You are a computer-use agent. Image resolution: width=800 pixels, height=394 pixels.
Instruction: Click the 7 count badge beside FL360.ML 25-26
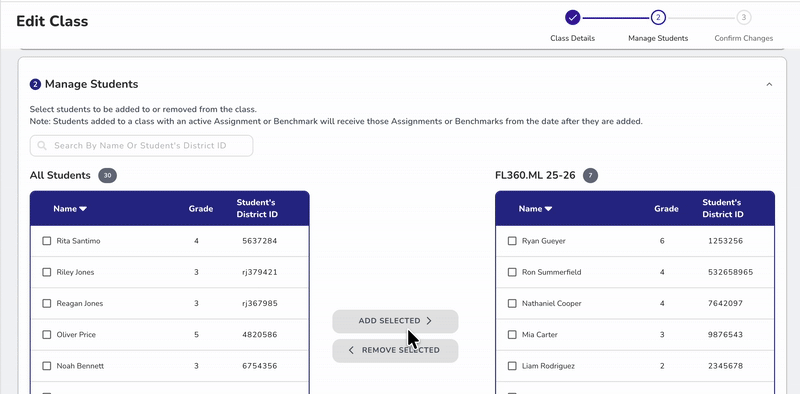pyautogui.click(x=590, y=176)
